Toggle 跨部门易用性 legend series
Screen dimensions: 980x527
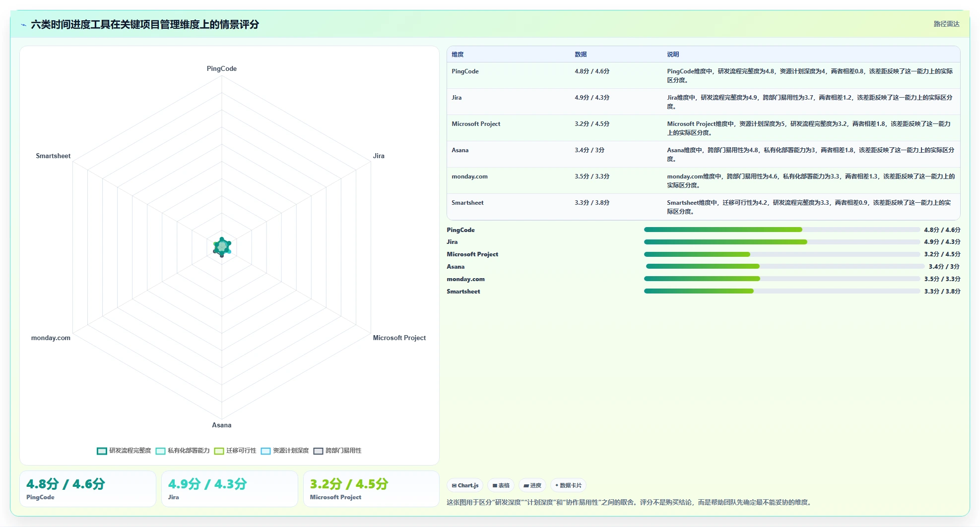337,451
